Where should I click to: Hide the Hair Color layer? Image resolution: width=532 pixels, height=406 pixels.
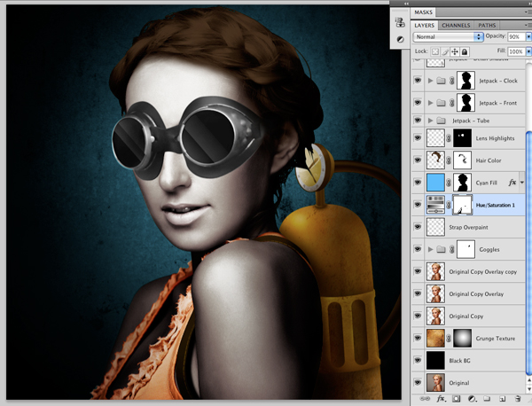[418, 160]
